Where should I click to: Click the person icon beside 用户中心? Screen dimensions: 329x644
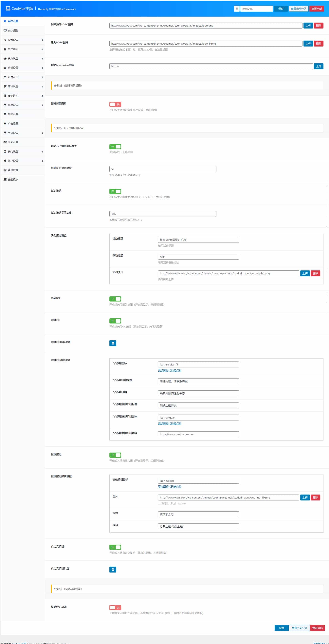(5, 49)
